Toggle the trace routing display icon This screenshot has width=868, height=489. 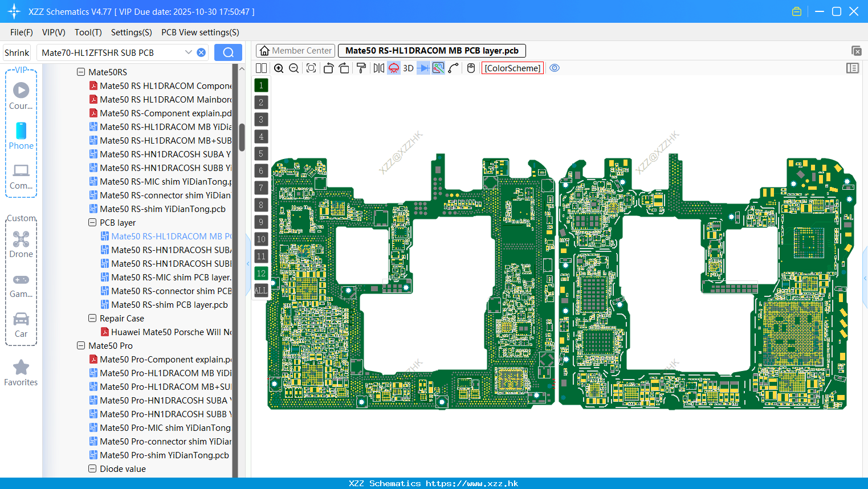tap(438, 68)
